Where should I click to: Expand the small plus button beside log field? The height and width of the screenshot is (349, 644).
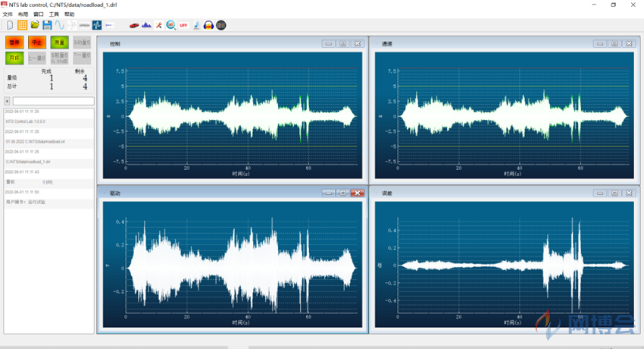[x=7, y=101]
